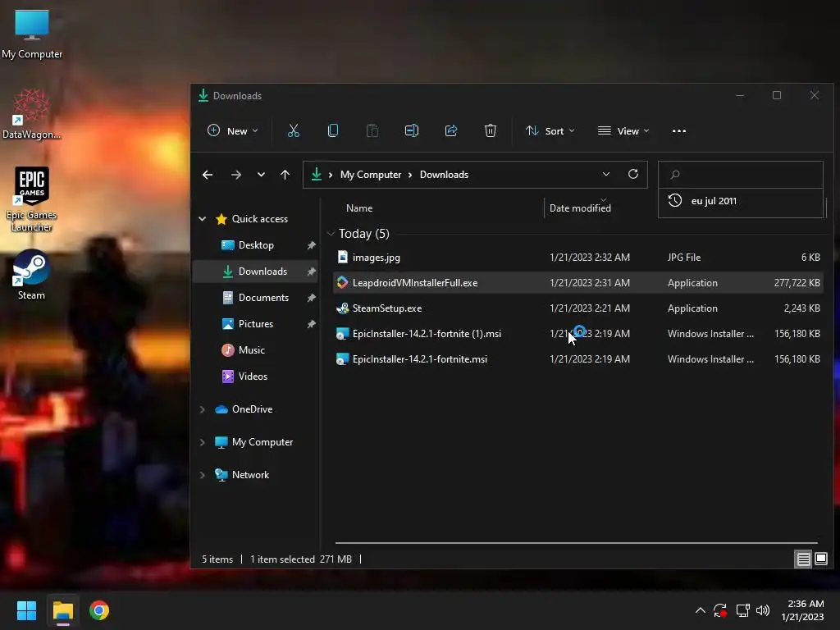Click the Rename icon in toolbar
Screen dimensions: 840x630
[412, 130]
